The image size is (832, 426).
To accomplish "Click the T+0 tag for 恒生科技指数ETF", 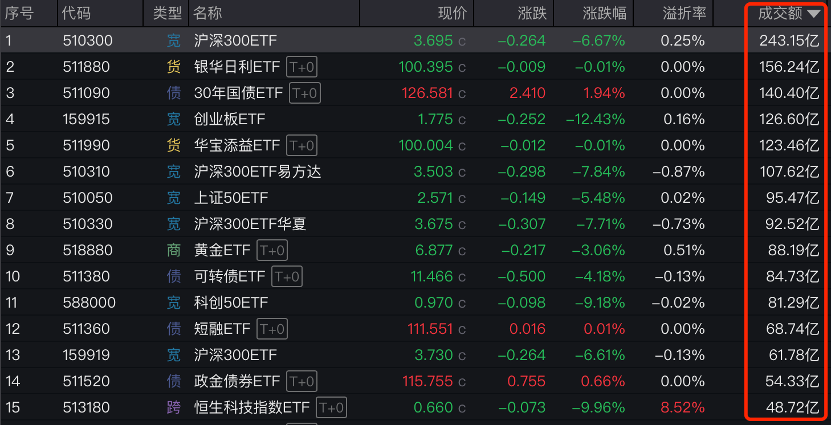I will [331, 407].
